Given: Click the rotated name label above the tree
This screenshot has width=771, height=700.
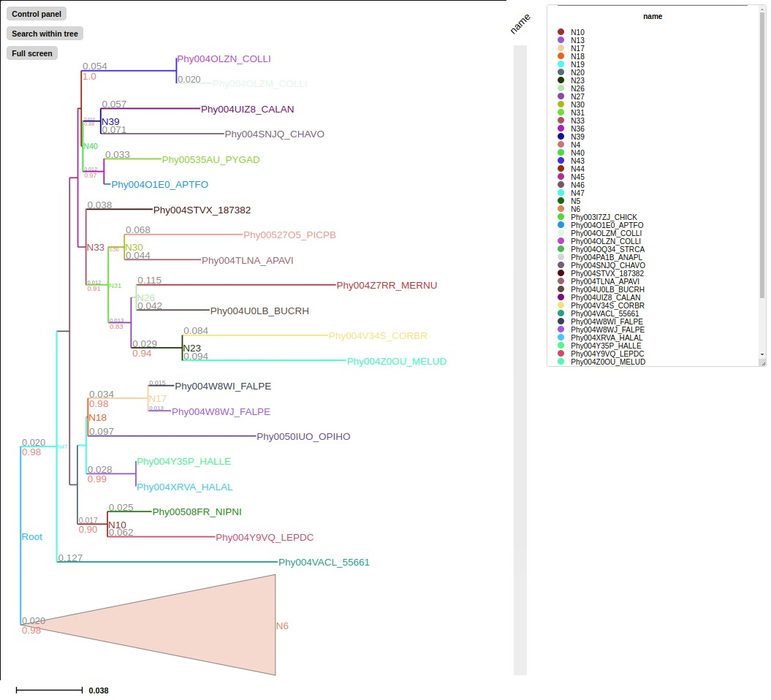Looking at the screenshot, I should [x=520, y=23].
